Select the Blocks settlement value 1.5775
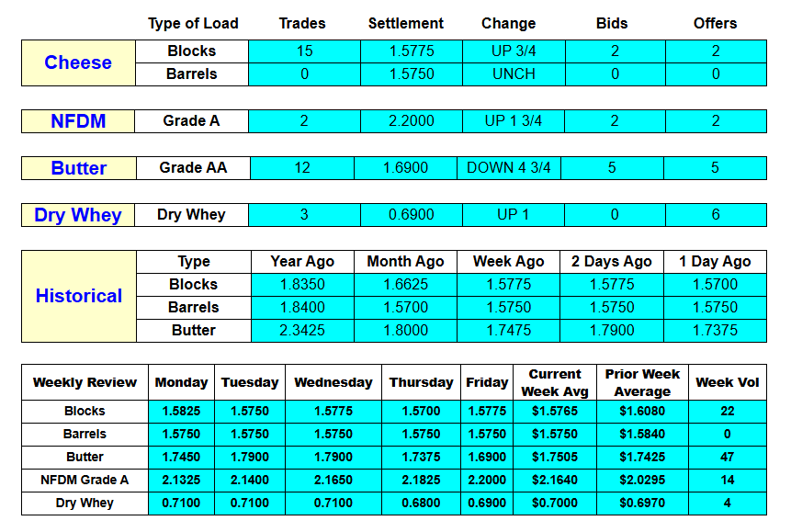This screenshot has height=532, width=791. tap(412, 51)
